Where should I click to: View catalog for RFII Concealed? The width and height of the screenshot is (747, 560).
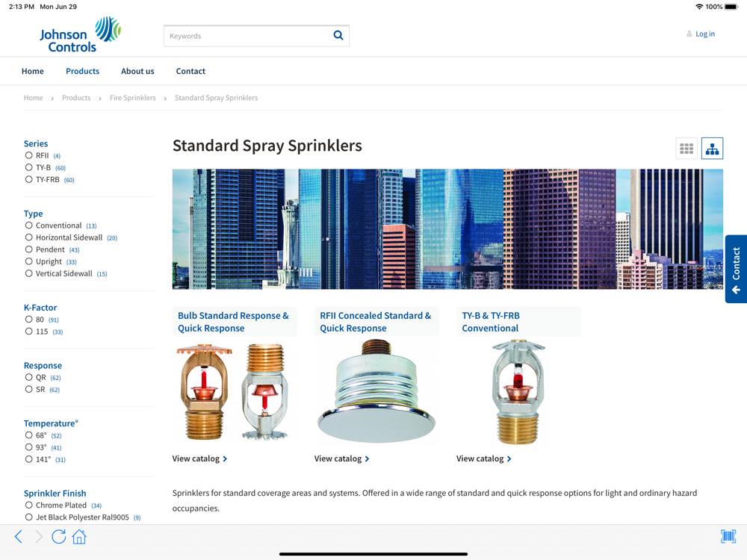[x=341, y=458]
